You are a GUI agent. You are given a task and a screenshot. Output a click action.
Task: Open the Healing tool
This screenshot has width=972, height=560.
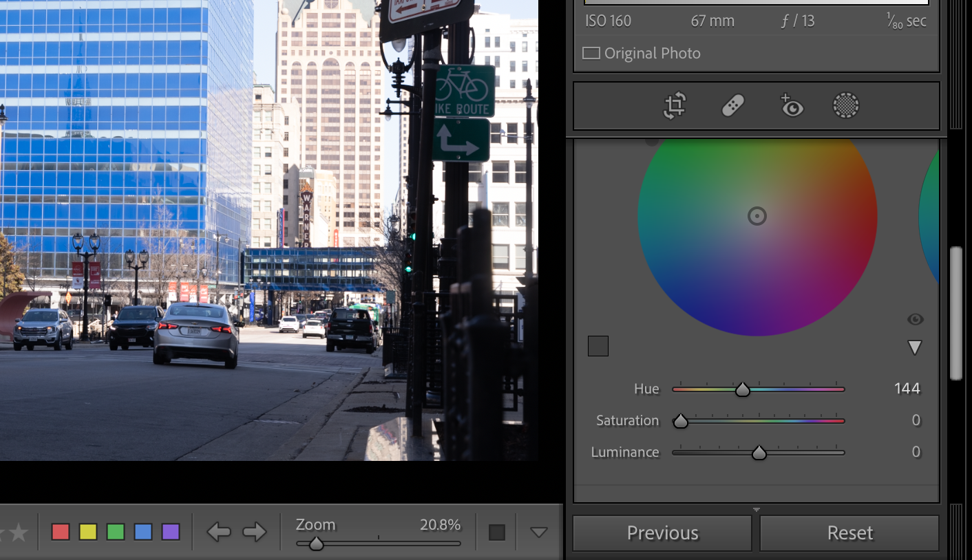coord(732,105)
